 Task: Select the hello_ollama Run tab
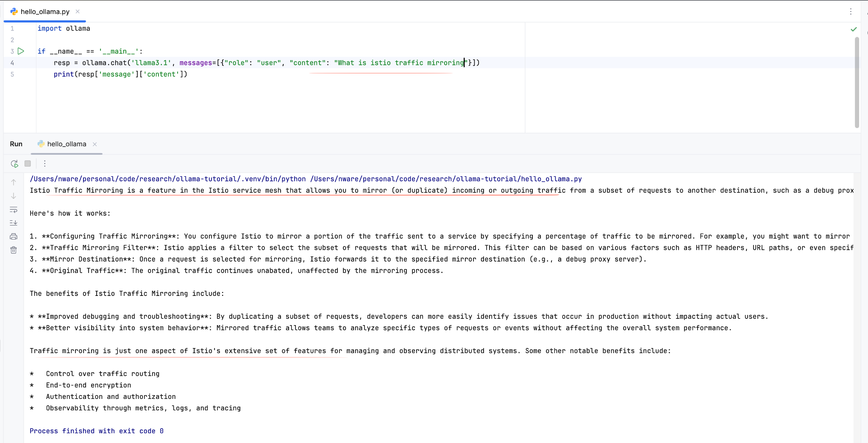[x=66, y=144]
